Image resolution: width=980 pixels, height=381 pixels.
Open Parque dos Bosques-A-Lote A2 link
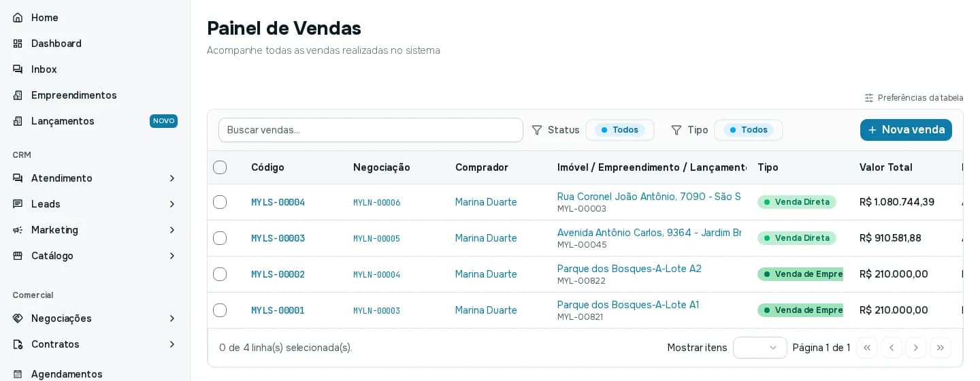(x=630, y=269)
